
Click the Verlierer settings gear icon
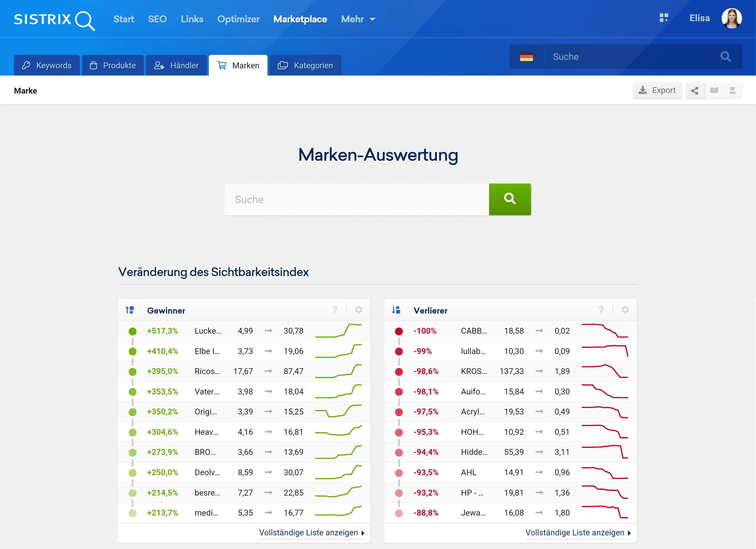[625, 310]
